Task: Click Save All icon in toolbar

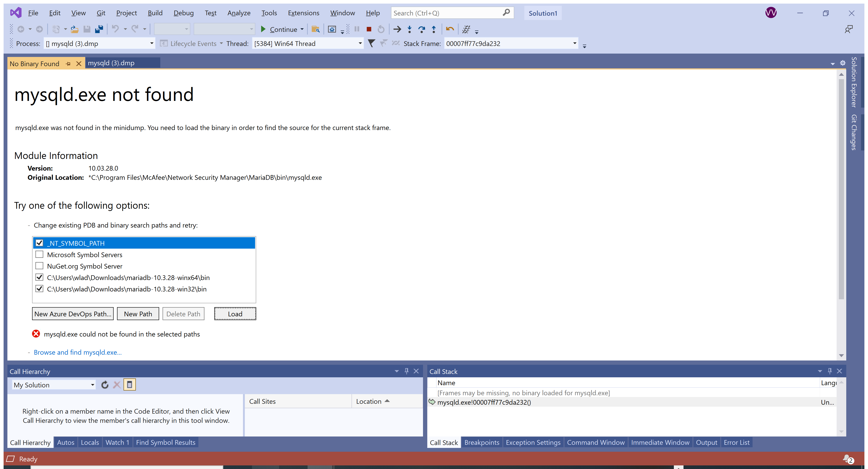Action: [x=99, y=29]
